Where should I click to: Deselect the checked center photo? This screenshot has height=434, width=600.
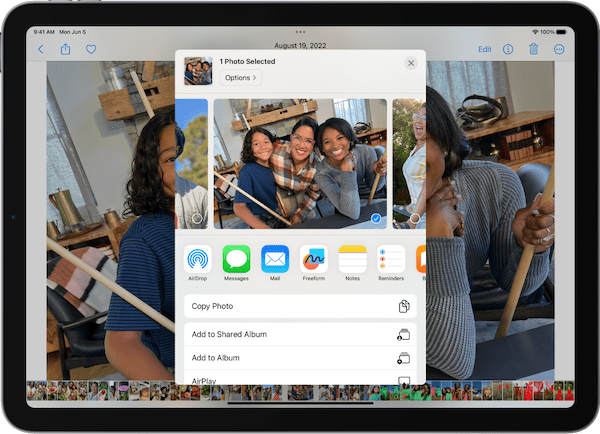pos(376,218)
